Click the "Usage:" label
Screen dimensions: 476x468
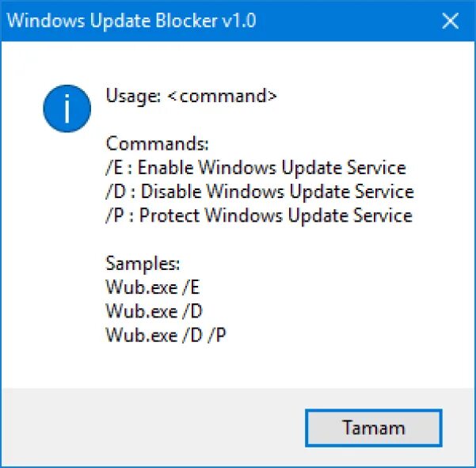click(133, 96)
